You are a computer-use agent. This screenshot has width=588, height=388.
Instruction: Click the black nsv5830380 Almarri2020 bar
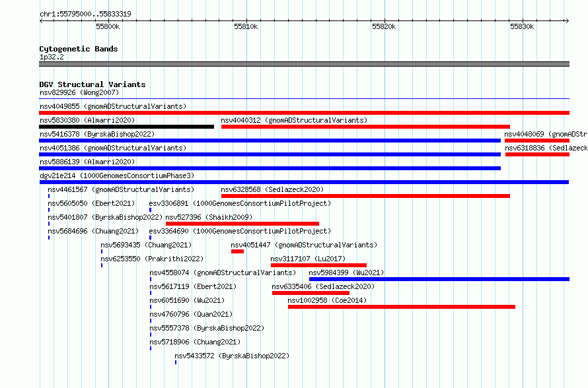126,127
